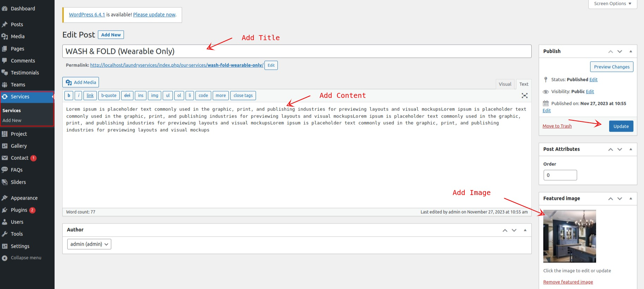Toggle the Author panel collapse triangle
The image size is (644, 289).
tap(525, 230)
